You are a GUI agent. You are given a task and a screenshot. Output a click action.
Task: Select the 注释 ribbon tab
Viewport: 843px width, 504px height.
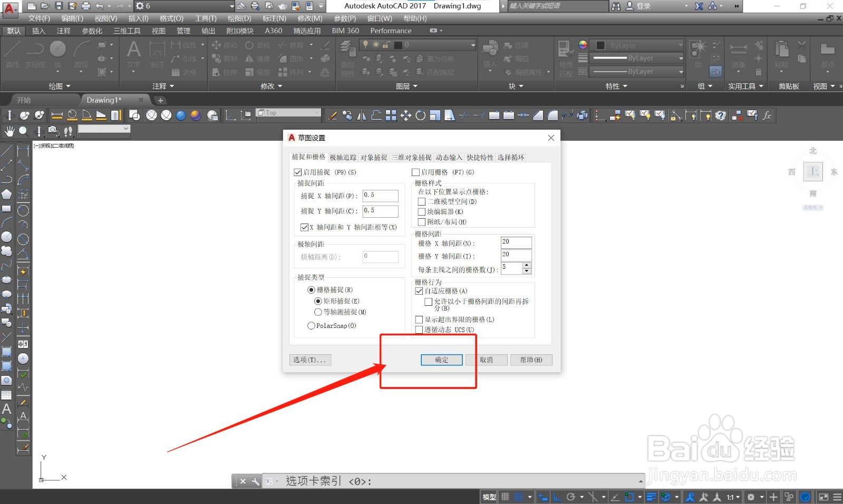pos(64,31)
